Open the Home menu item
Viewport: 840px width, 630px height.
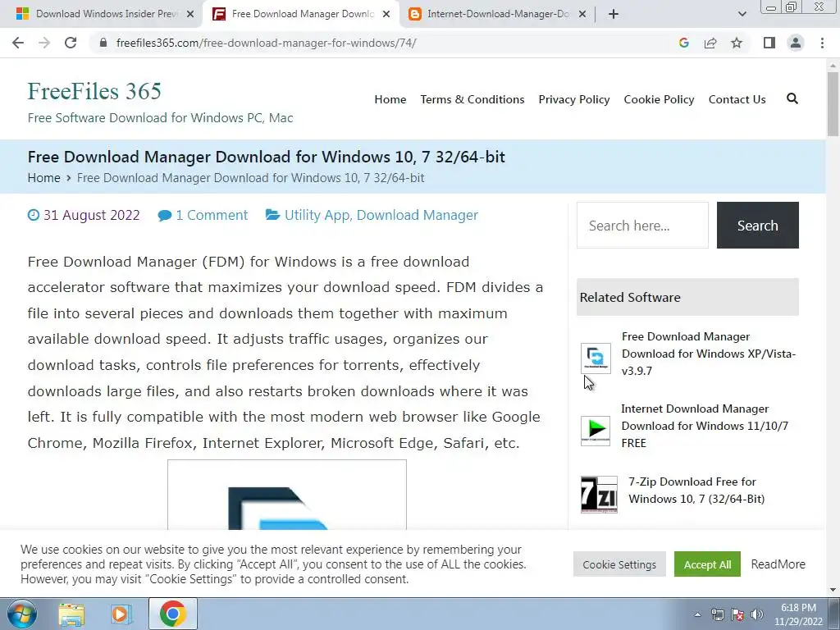(x=390, y=99)
